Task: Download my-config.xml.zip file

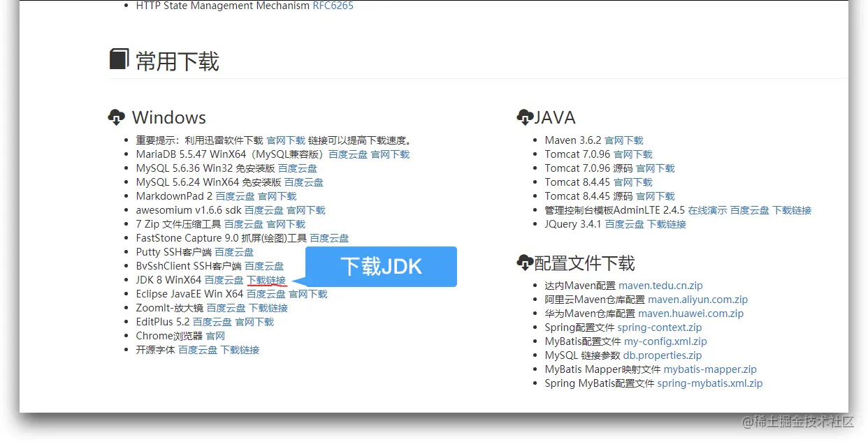Action: point(665,341)
